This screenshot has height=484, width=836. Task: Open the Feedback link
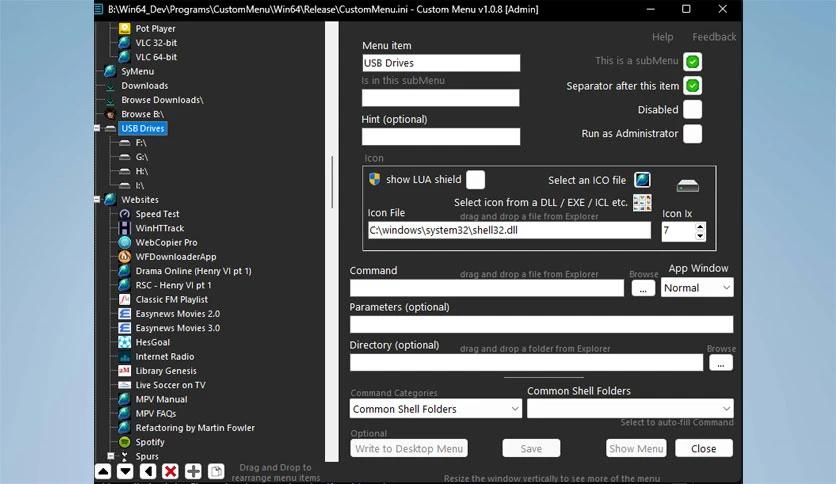click(714, 37)
